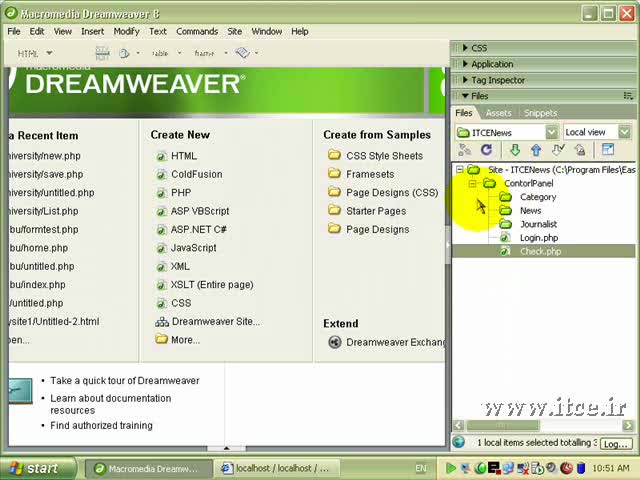This screenshot has height=480, width=640.
Task: Click the Log... button in Files panel
Action: click(616, 443)
